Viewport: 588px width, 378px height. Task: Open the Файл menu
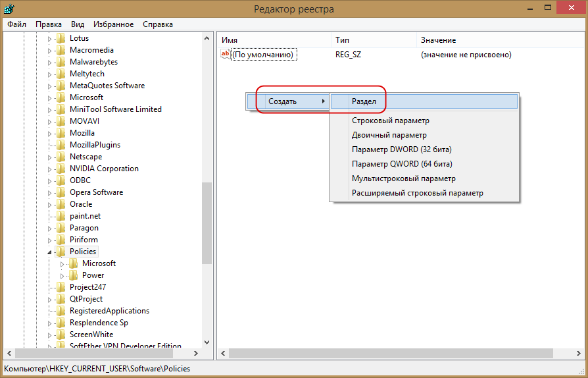[16, 24]
